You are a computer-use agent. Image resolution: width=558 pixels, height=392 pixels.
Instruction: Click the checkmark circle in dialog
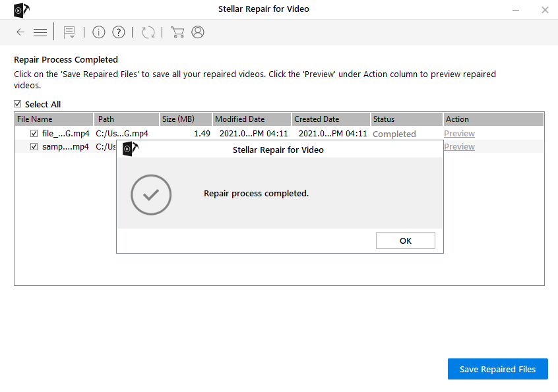coord(151,195)
